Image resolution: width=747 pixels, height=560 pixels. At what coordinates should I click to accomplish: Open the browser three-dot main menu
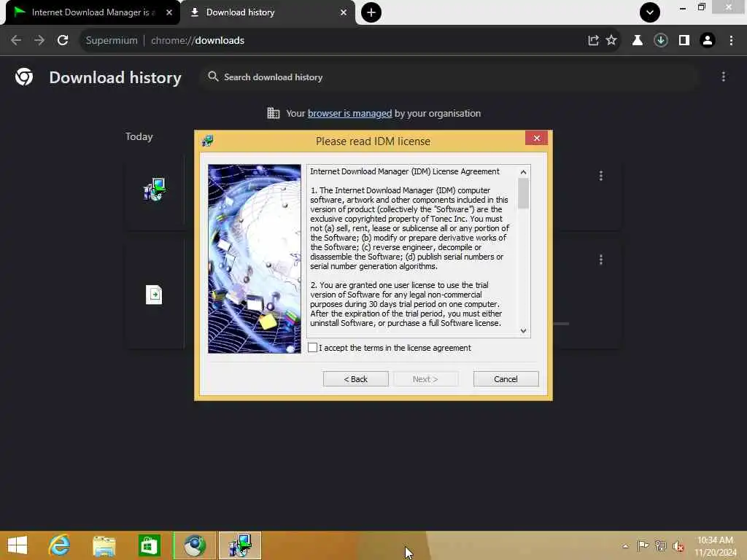[731, 41]
